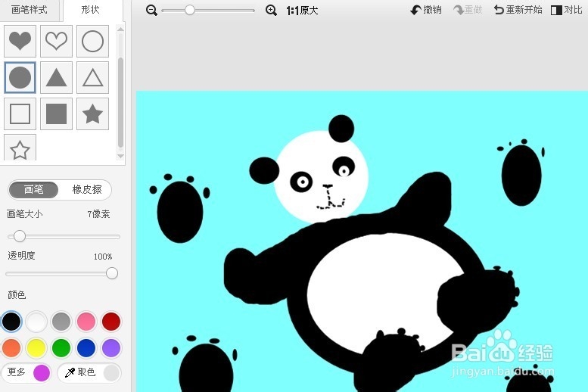Open 更多 more colors picker
Screen dimensions: 588x392
point(26,372)
